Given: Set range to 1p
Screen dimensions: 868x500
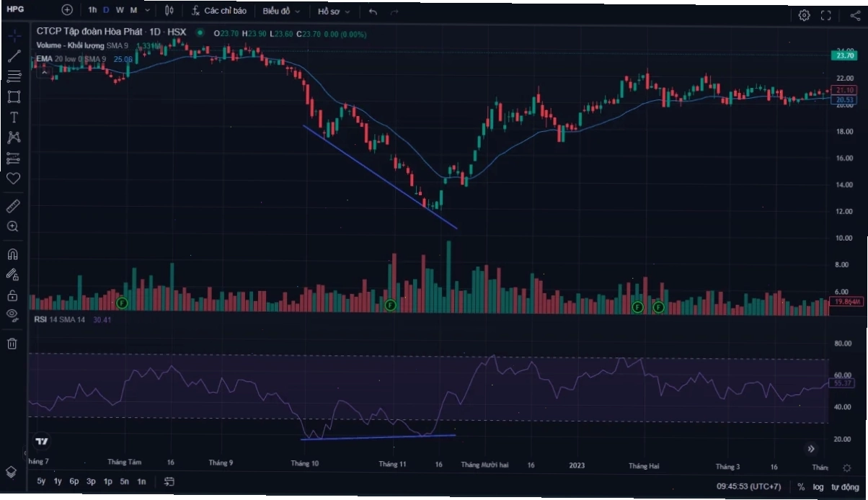Looking at the screenshot, I should coord(107,481).
